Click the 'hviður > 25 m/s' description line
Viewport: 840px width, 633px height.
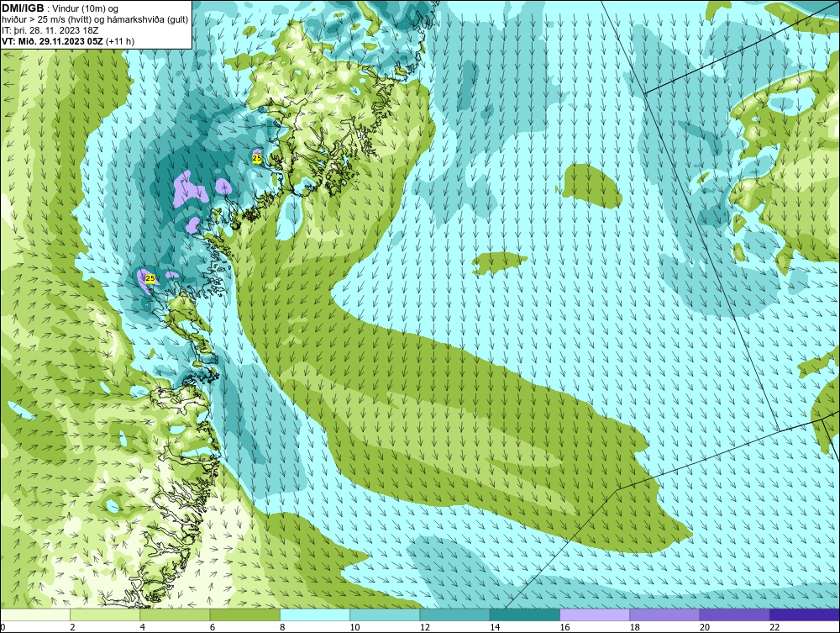(96, 20)
